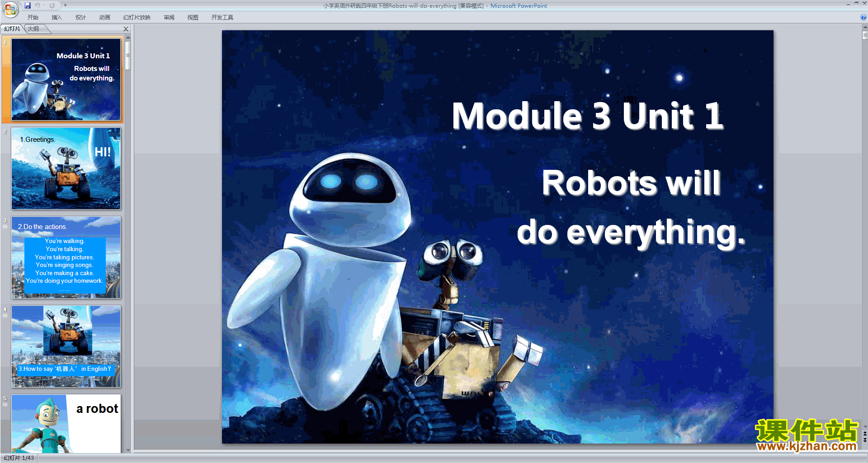The image size is (868, 463).
Task: Click status bar slide counter 幻灯片 1/43
Action: coord(19,458)
